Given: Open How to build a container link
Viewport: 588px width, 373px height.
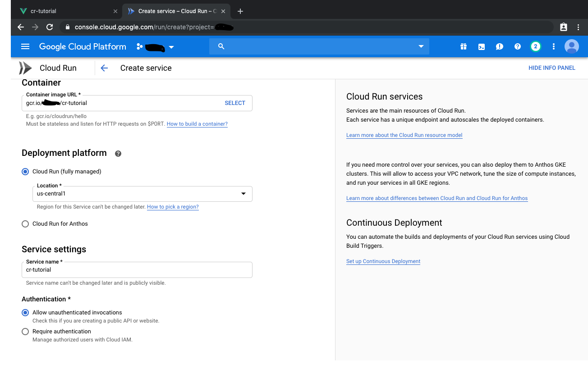Looking at the screenshot, I should click(197, 124).
